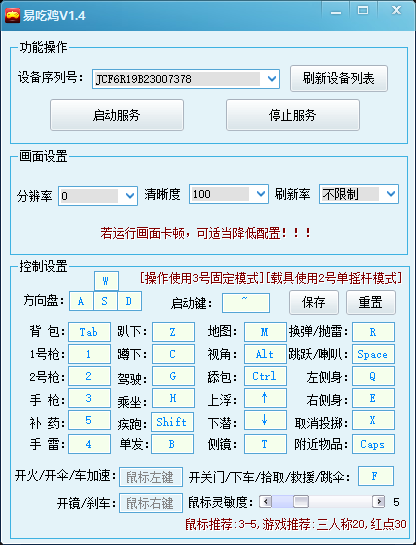
Task: Select the 背包 Tab key field
Action: (x=89, y=332)
